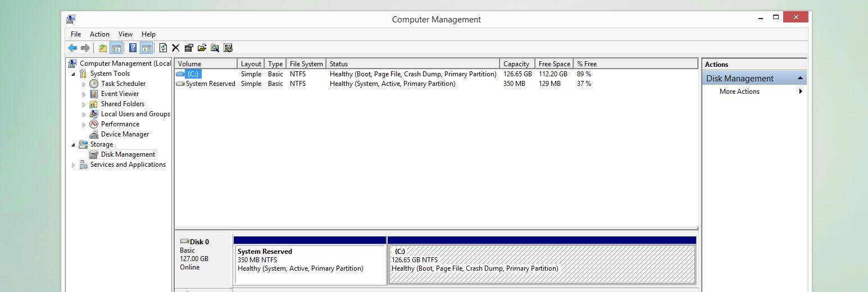868x292 pixels.
Task: Sort by the % Free column header
Action: (x=635, y=64)
